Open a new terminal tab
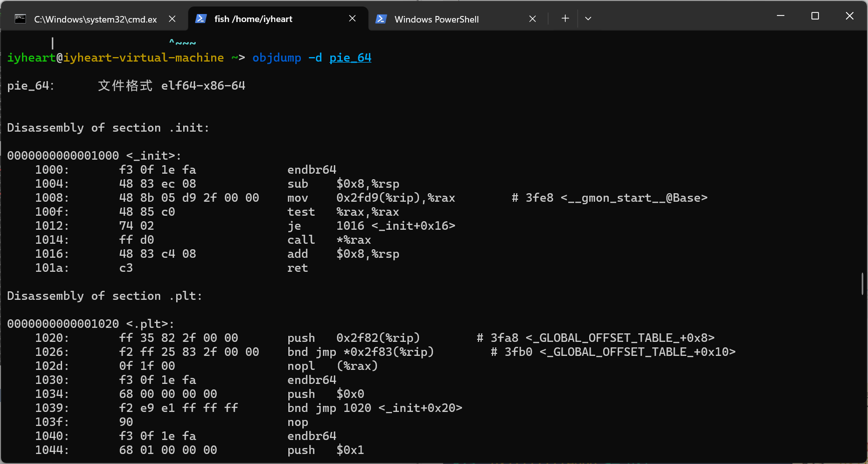The height and width of the screenshot is (464, 868). tap(565, 19)
